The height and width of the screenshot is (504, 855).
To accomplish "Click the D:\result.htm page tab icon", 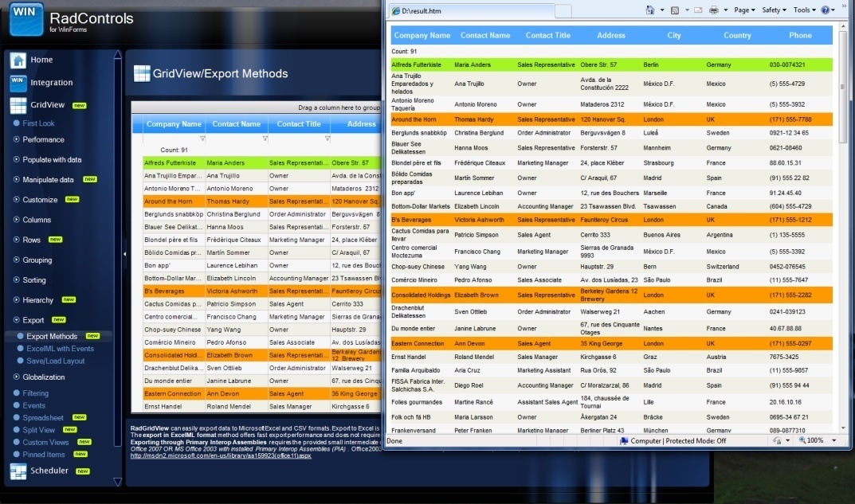I will [x=396, y=11].
